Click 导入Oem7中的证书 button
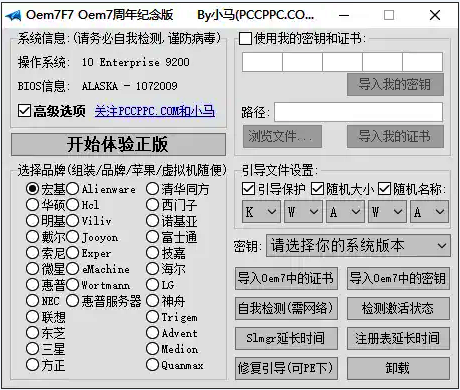This screenshot has width=460, height=390. tap(286, 278)
